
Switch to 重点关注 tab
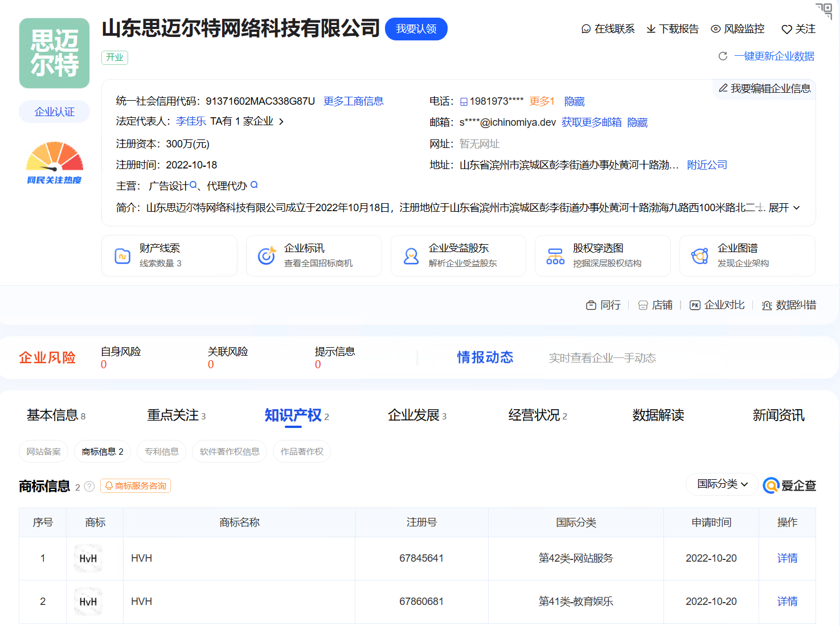point(176,415)
